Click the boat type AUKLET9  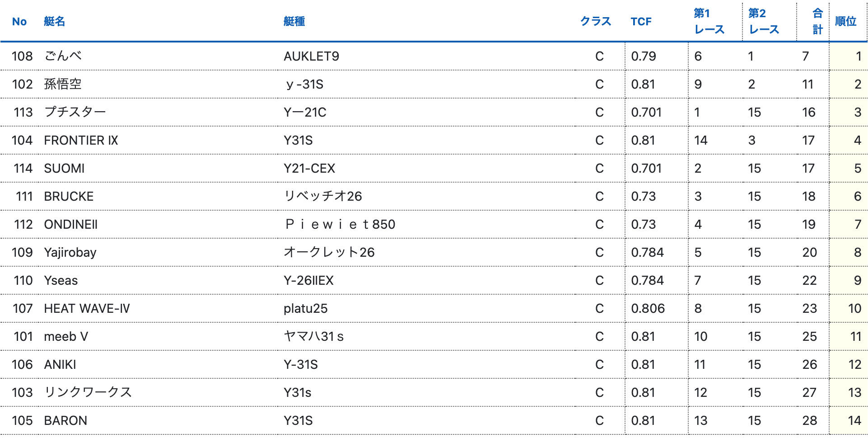tap(311, 56)
